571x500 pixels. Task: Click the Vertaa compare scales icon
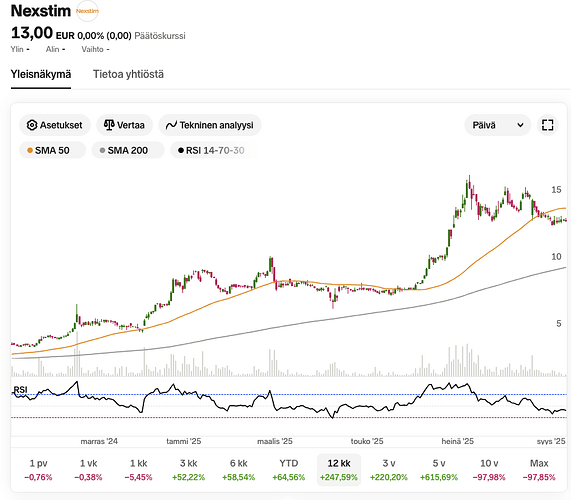109,125
